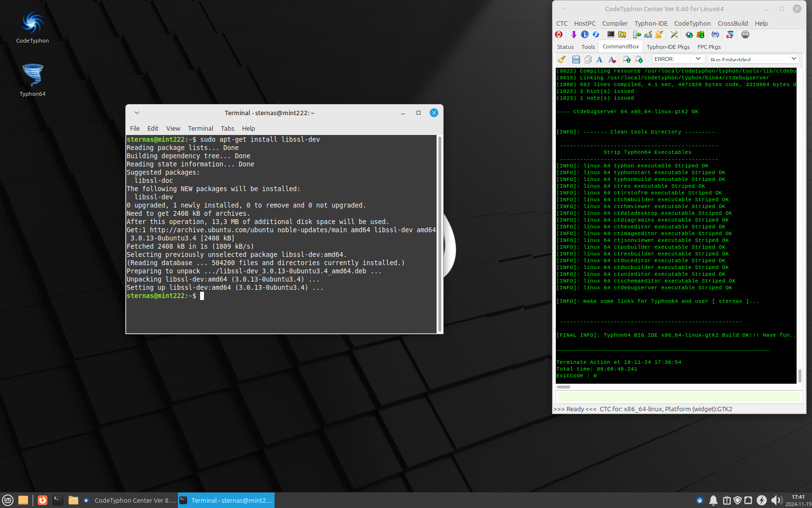This screenshot has height=508, width=812.
Task: Switch to the Typhon-IDE Pkgs tab
Action: 668,47
